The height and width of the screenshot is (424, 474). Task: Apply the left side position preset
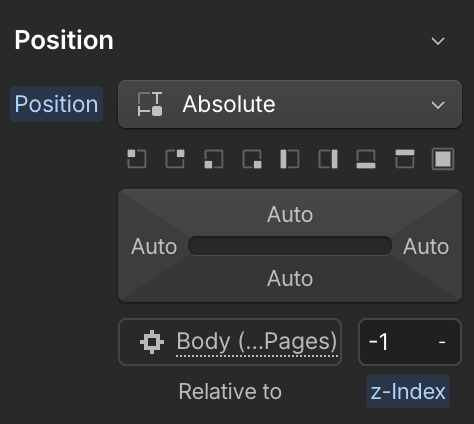coord(290,159)
